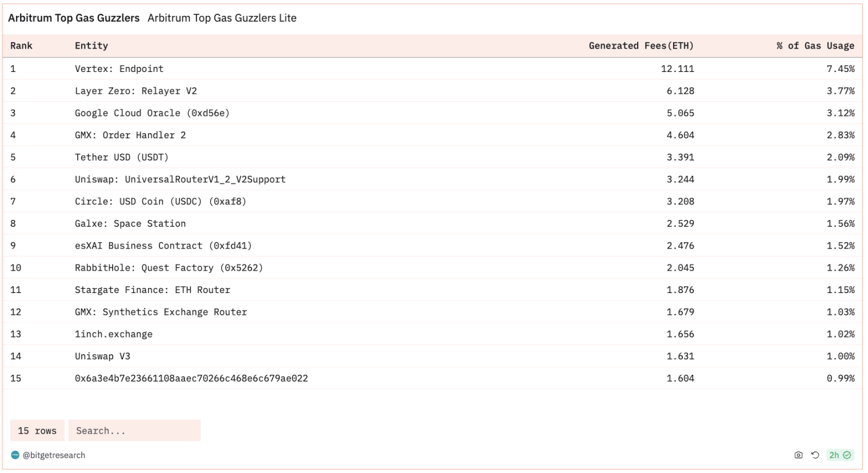Click the 1.876 fees value
The height and width of the screenshot is (473, 868).
tap(681, 290)
